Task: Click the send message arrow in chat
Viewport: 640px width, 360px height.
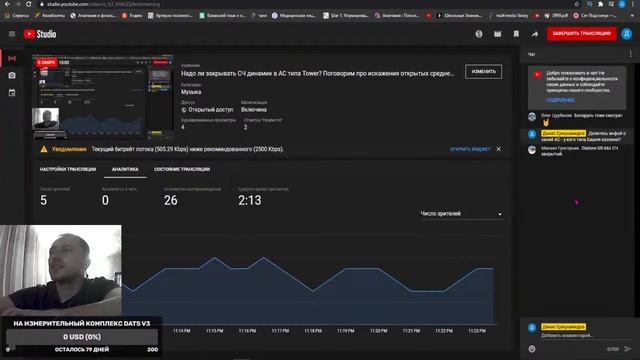Action: click(x=628, y=349)
